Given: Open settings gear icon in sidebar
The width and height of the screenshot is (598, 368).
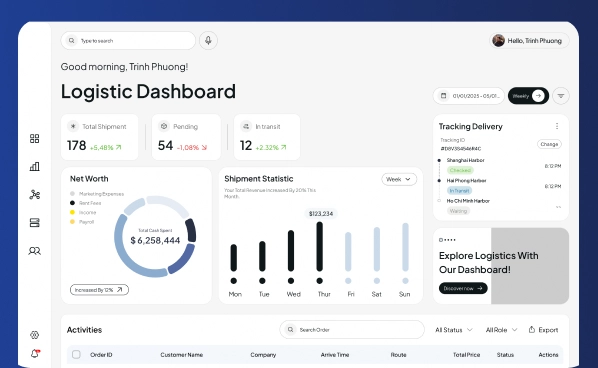Looking at the screenshot, I should (x=34, y=335).
